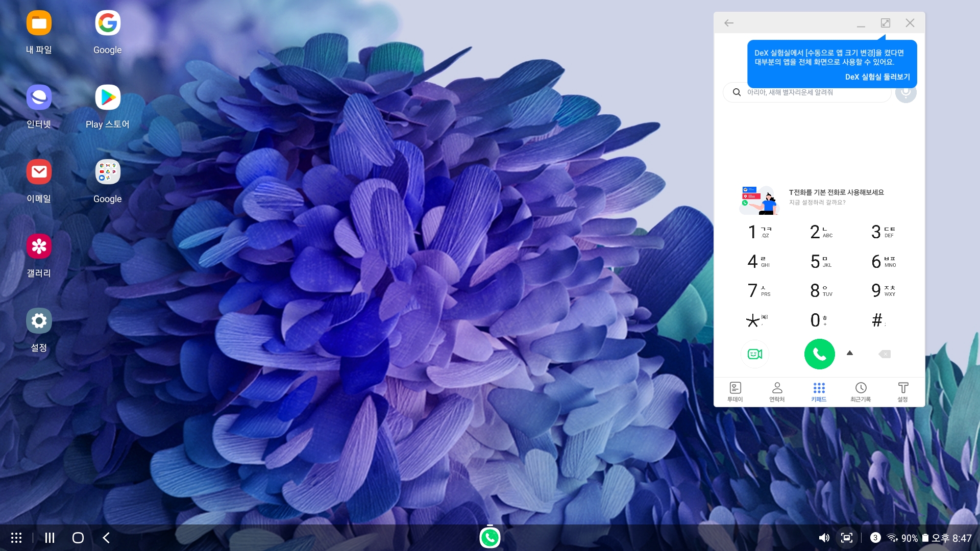The image size is (980, 551).
Task: Open the Email app icon
Action: pyautogui.click(x=39, y=172)
